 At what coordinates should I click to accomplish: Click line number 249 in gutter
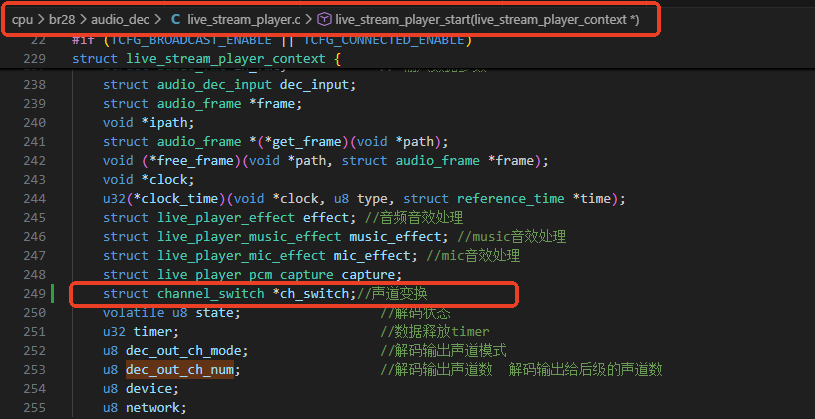coord(34,293)
